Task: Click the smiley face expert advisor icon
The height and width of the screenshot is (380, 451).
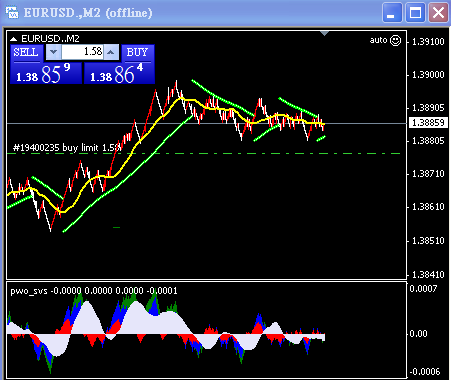Action: [x=395, y=40]
